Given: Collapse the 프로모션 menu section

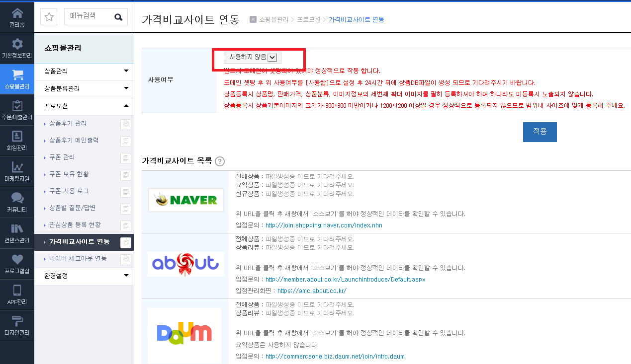Looking at the screenshot, I should (84, 106).
